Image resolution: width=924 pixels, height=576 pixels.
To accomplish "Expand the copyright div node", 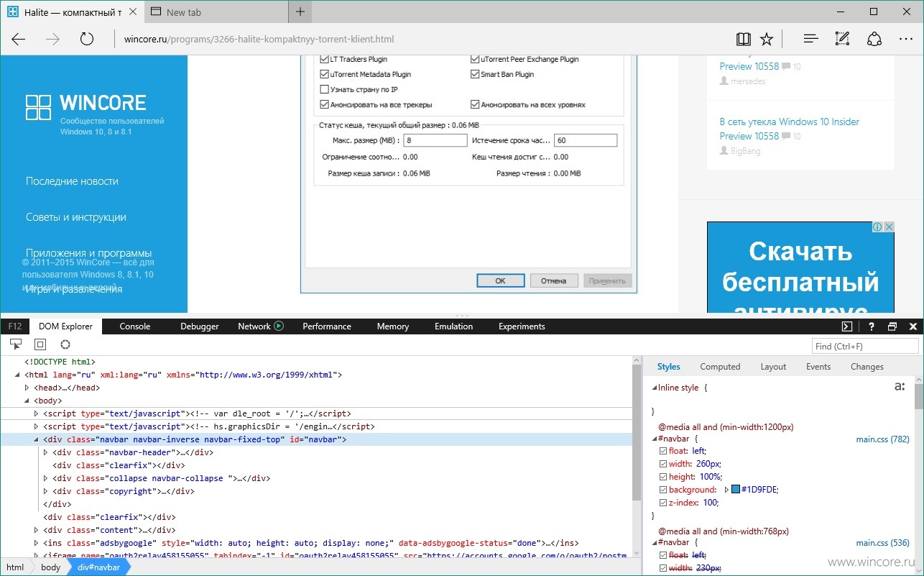I will pyautogui.click(x=46, y=491).
